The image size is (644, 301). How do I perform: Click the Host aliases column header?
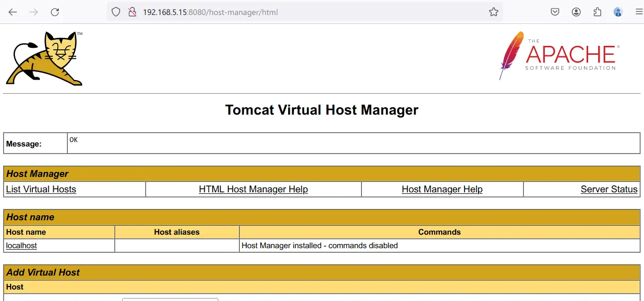pyautogui.click(x=177, y=232)
